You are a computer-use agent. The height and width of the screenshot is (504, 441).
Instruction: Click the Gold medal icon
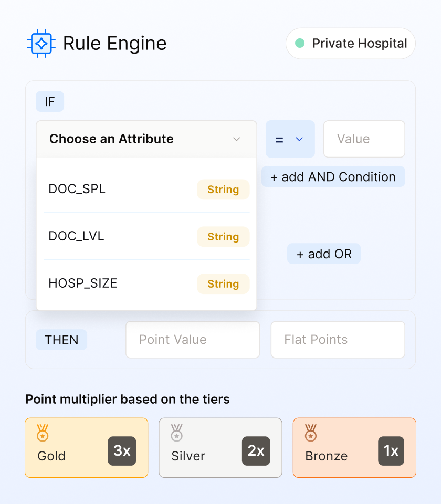point(43,433)
